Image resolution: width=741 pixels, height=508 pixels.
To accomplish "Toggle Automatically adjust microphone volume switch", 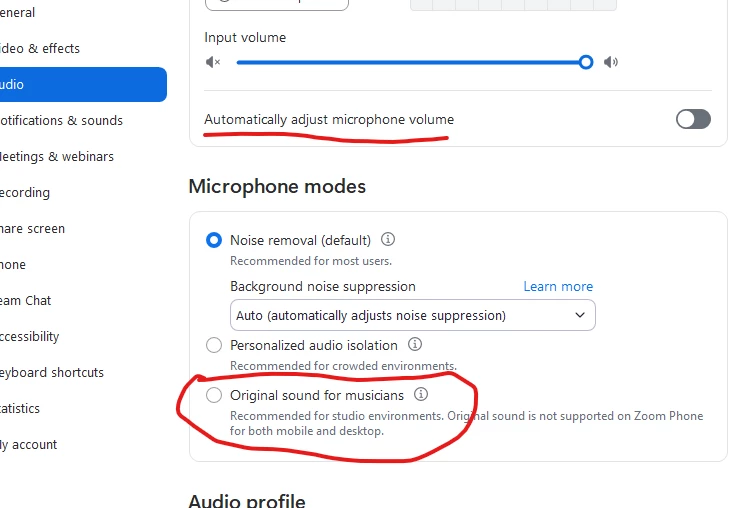I will [x=693, y=119].
